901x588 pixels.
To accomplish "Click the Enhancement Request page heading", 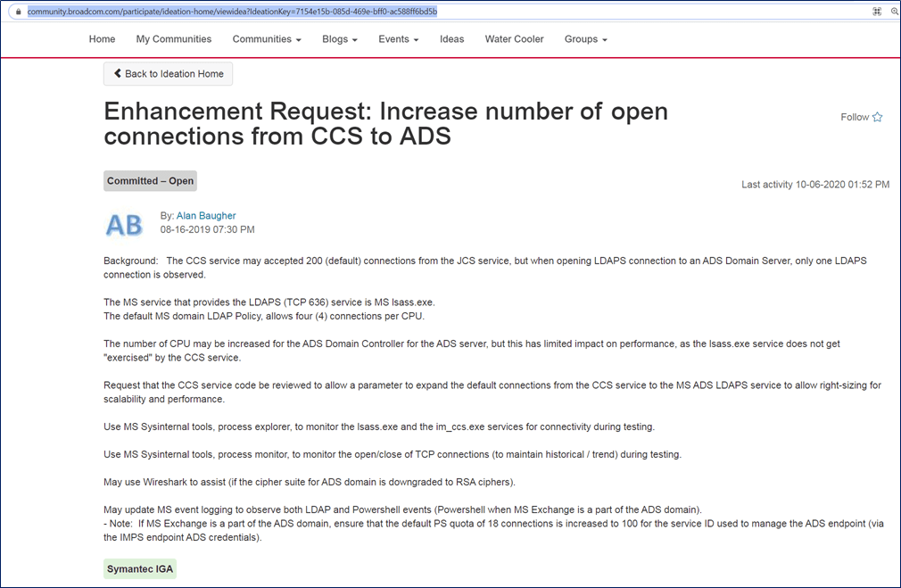I will (385, 124).
